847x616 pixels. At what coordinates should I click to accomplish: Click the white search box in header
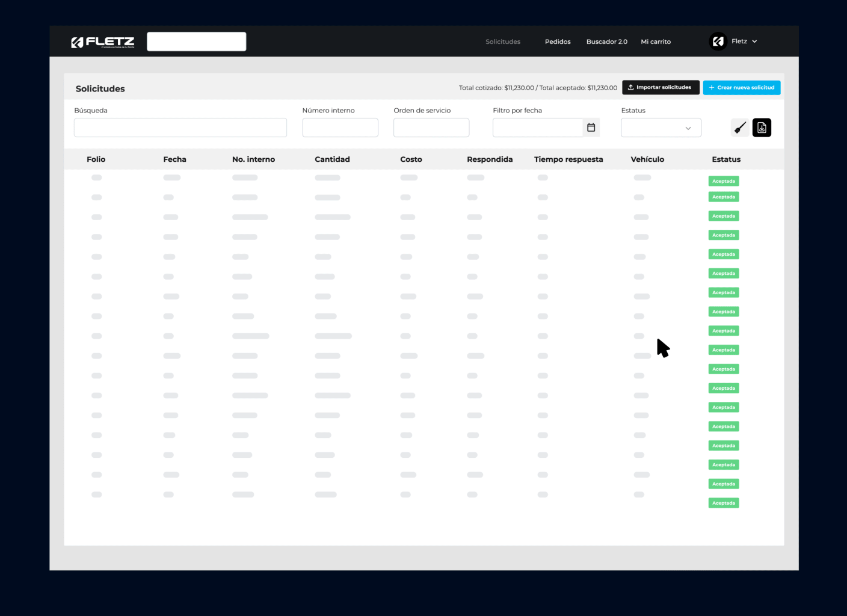pos(196,42)
